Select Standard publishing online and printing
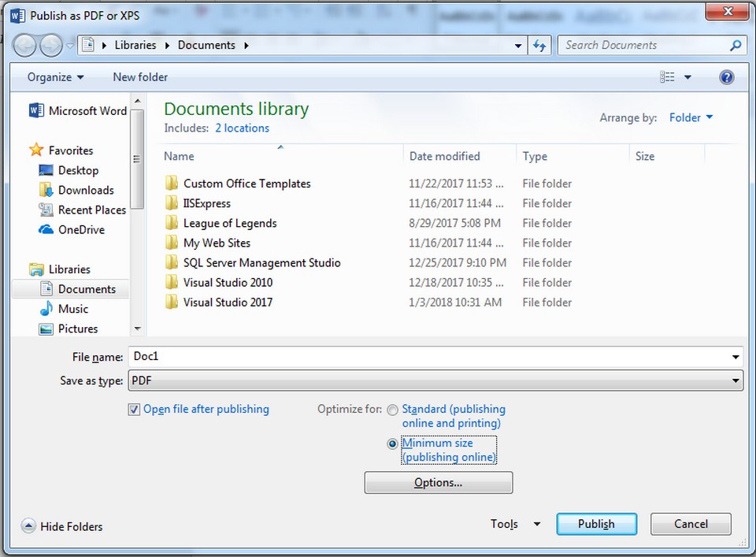This screenshot has width=756, height=557. [392, 410]
